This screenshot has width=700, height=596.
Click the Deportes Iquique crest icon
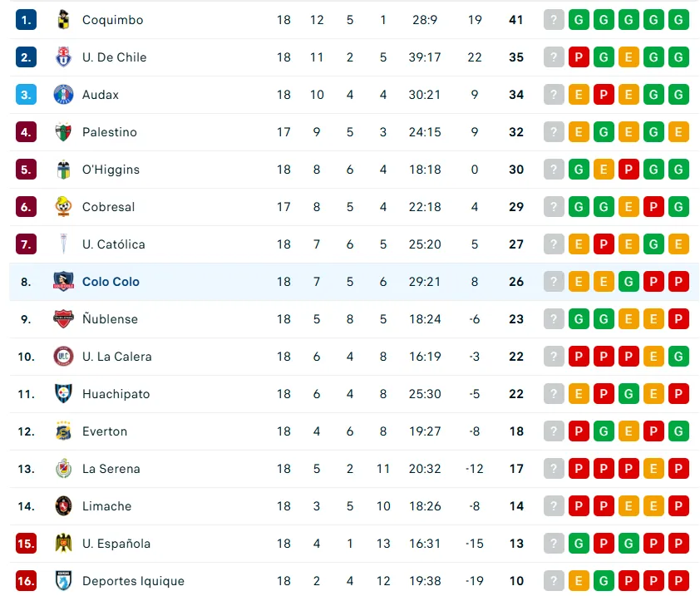coord(63,581)
